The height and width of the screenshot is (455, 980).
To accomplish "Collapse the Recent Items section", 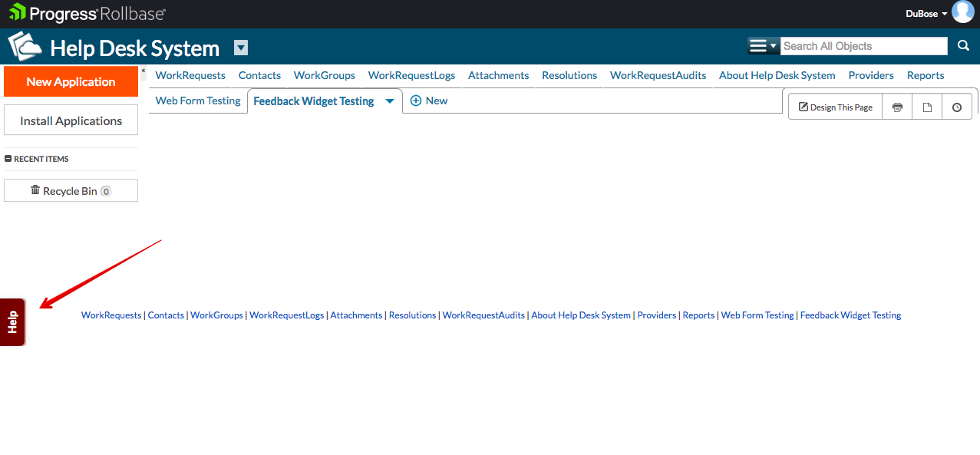I will point(8,159).
